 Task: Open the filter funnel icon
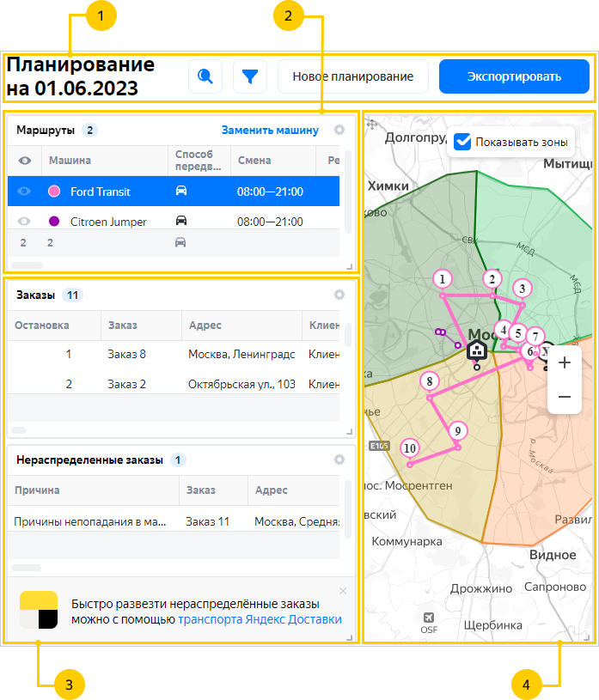pos(250,76)
